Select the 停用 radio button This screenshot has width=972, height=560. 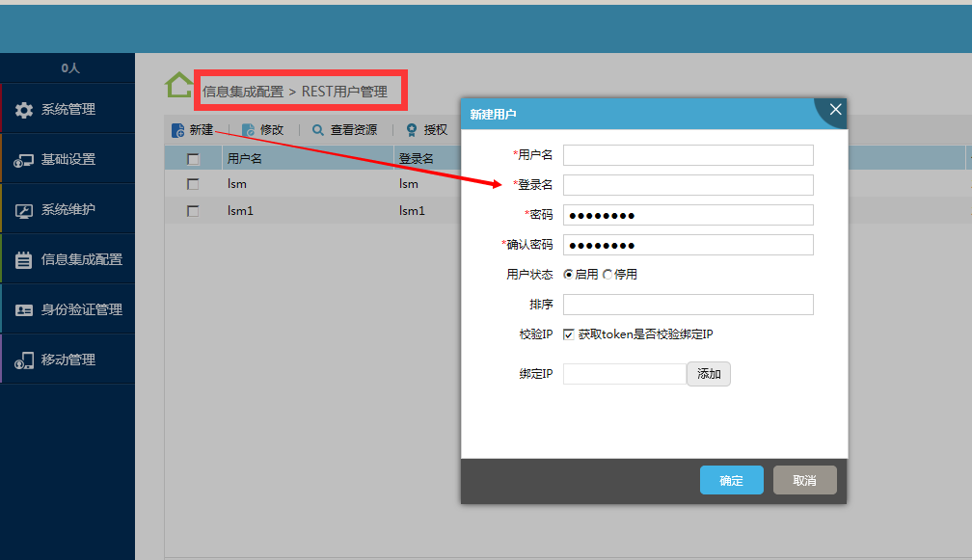tap(607, 275)
